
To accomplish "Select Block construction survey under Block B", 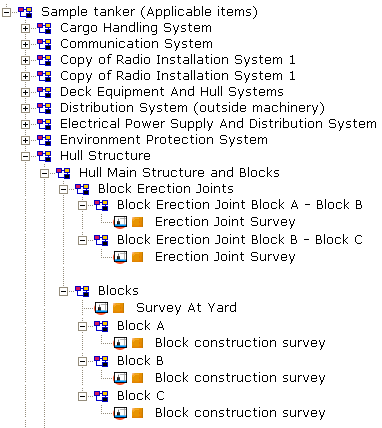I will [240, 378].
